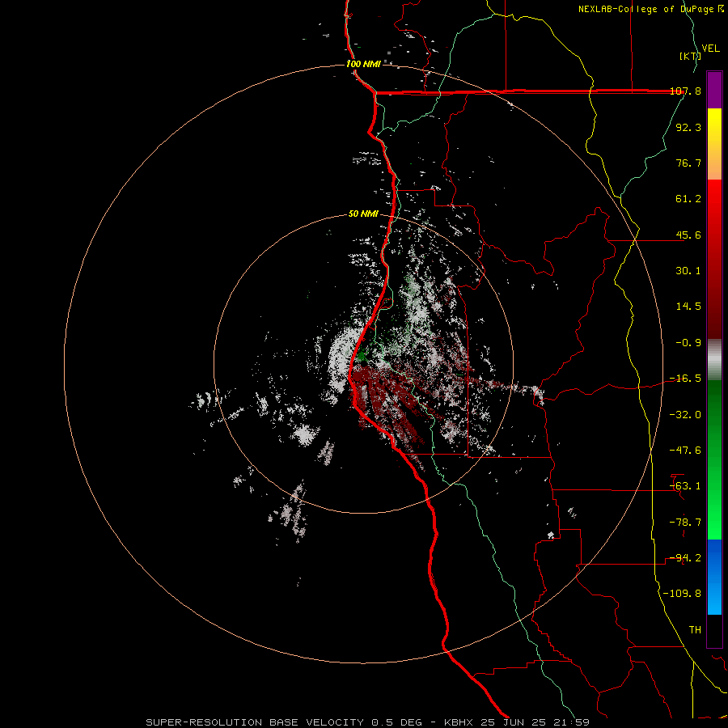The width and height of the screenshot is (728, 728).
Task: Click the -47.6 value on the velocity scale
Action: point(685,451)
